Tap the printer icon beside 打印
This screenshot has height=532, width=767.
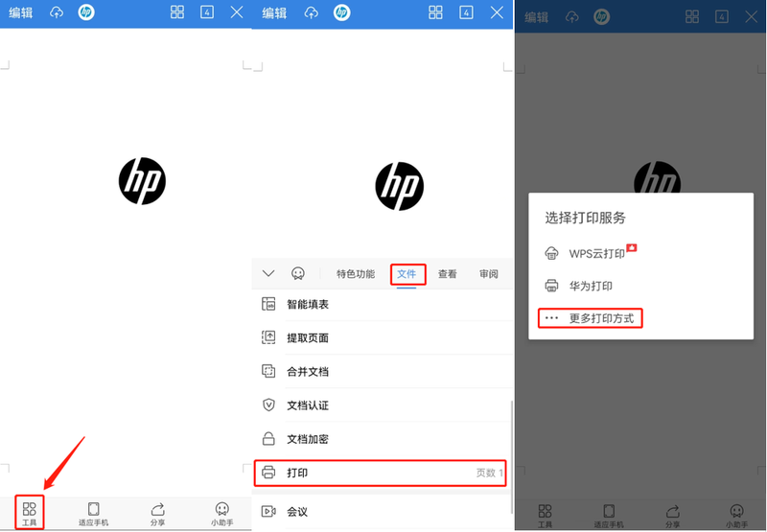(x=268, y=473)
